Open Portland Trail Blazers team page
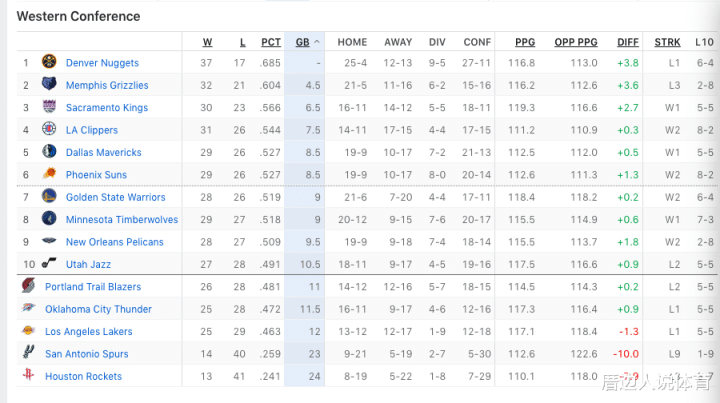 (x=93, y=287)
